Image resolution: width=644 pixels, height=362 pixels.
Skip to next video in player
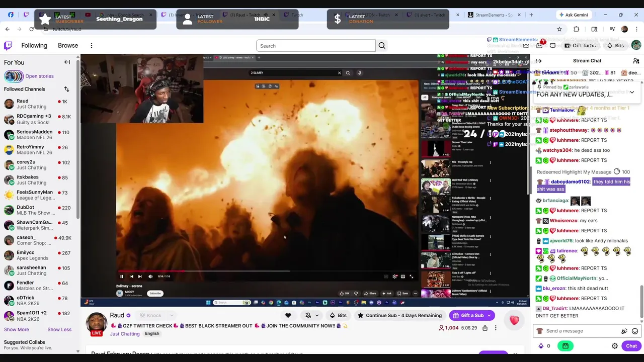click(139, 276)
